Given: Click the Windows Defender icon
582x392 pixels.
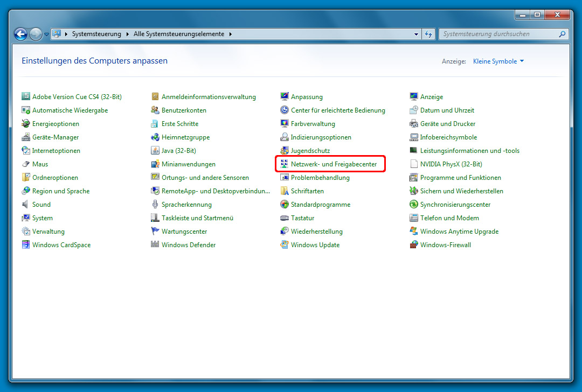Looking at the screenshot, I should [155, 245].
